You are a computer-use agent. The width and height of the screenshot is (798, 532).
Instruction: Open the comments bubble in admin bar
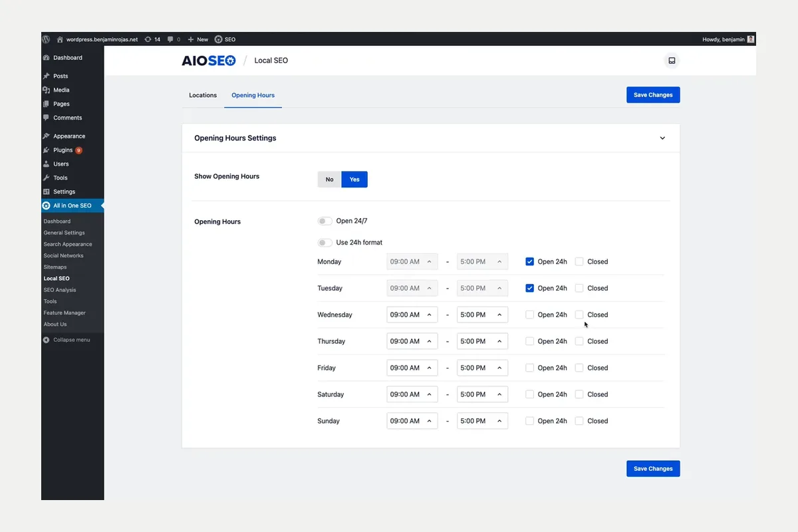[x=170, y=40]
